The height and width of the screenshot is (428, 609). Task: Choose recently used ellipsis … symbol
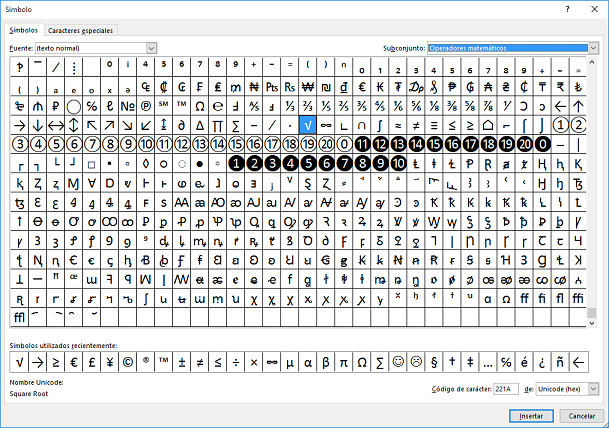click(488, 362)
